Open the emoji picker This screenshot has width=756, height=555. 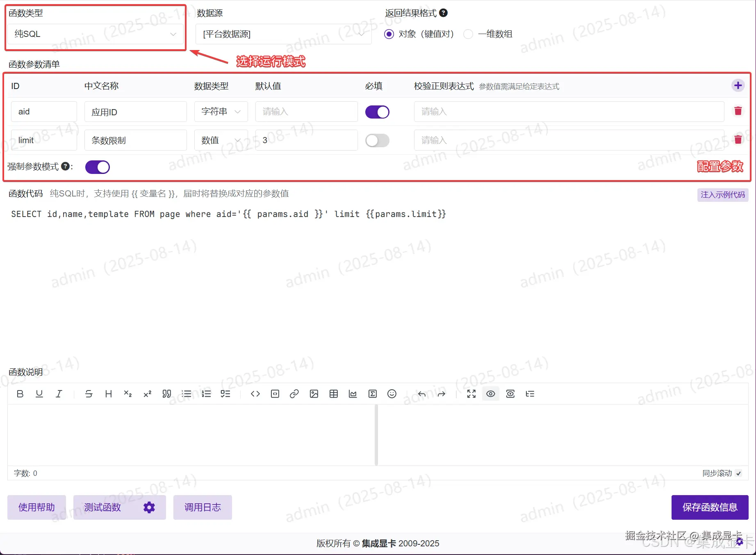click(392, 394)
